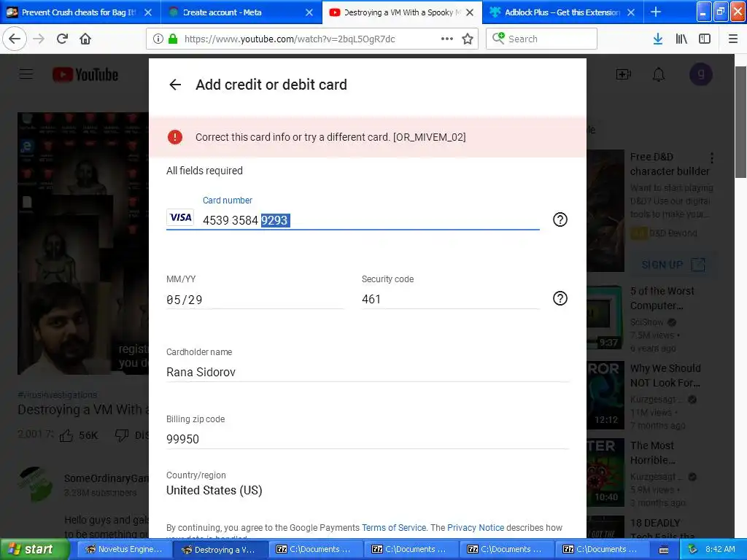Open The Most Horrible video title
The width and height of the screenshot is (747, 560).
point(653,452)
